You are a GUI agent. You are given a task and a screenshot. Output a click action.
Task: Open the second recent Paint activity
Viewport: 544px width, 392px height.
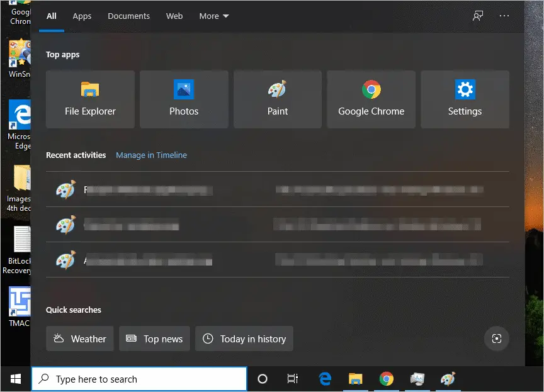click(278, 225)
